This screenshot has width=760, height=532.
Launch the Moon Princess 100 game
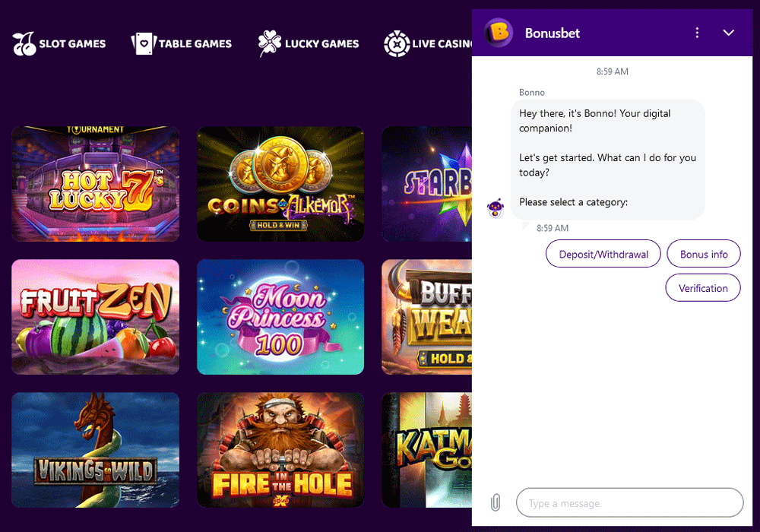[x=280, y=317]
